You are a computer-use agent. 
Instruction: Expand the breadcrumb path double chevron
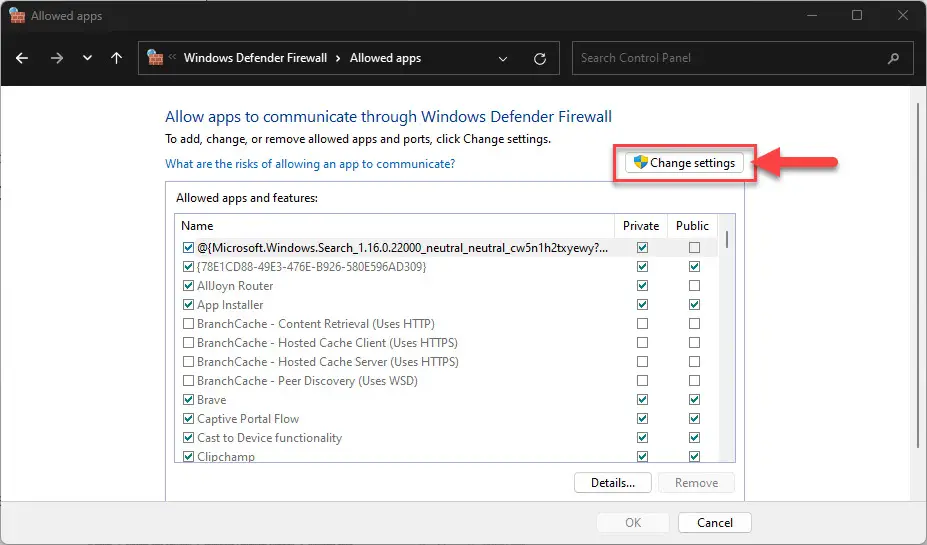point(173,58)
